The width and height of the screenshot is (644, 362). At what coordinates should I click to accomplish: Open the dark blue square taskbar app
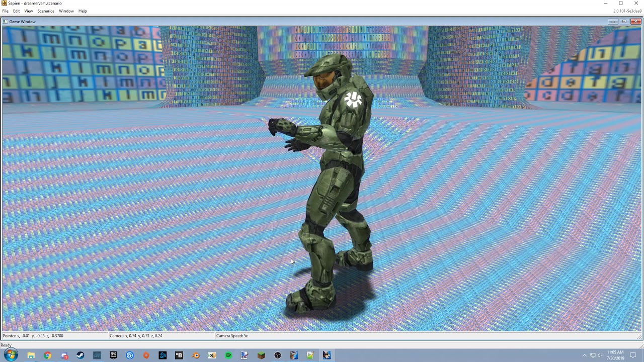pyautogui.click(x=97, y=355)
